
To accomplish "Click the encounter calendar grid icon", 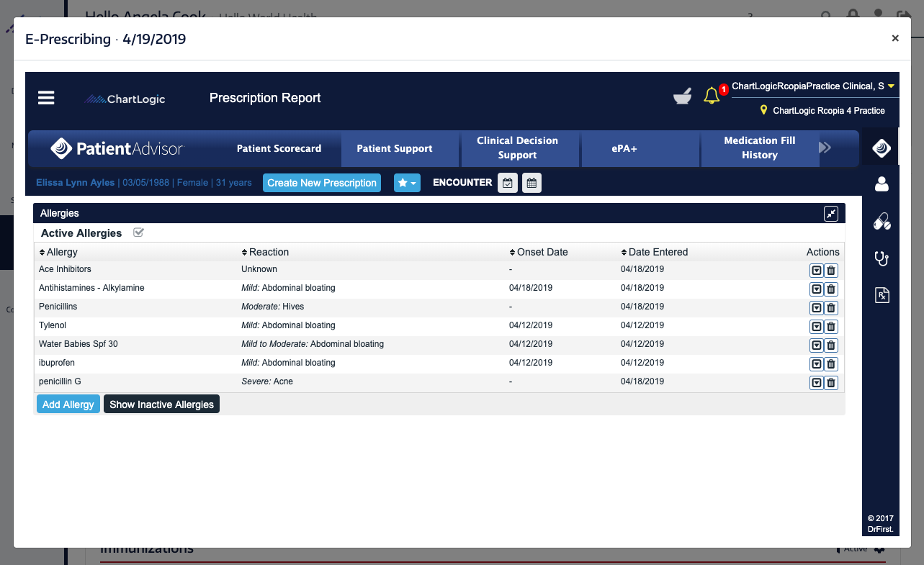I will click(531, 183).
